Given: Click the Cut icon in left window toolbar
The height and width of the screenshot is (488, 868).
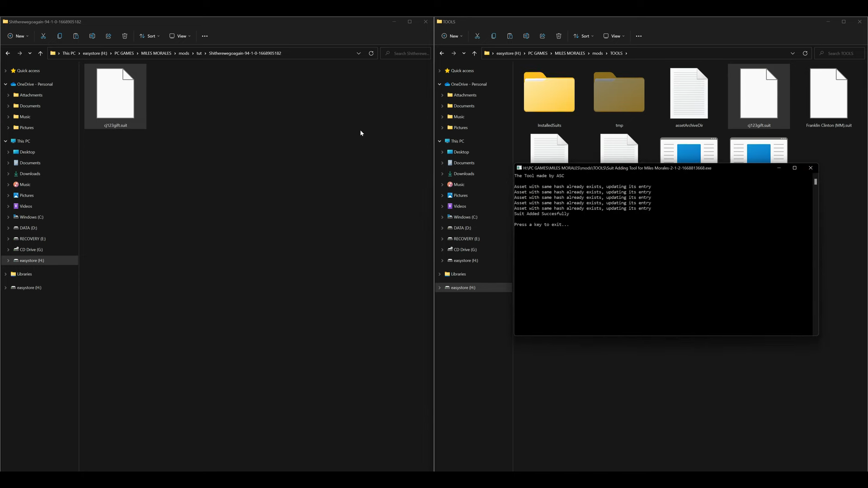Looking at the screenshot, I should click(43, 36).
